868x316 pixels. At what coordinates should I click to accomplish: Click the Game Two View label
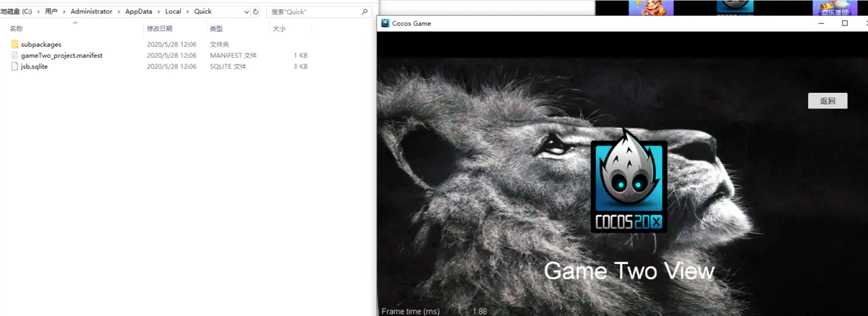tap(629, 271)
